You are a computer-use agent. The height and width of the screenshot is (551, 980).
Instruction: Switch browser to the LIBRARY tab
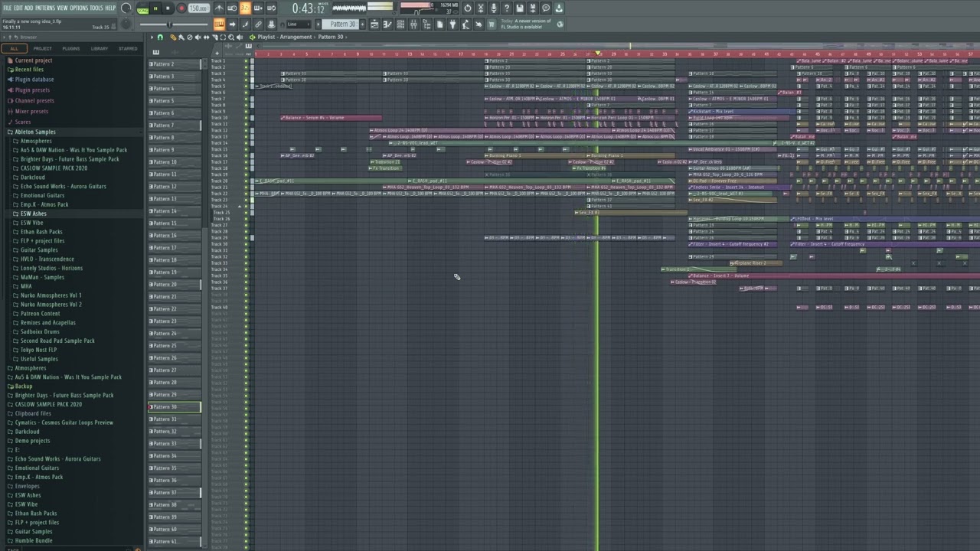100,48
